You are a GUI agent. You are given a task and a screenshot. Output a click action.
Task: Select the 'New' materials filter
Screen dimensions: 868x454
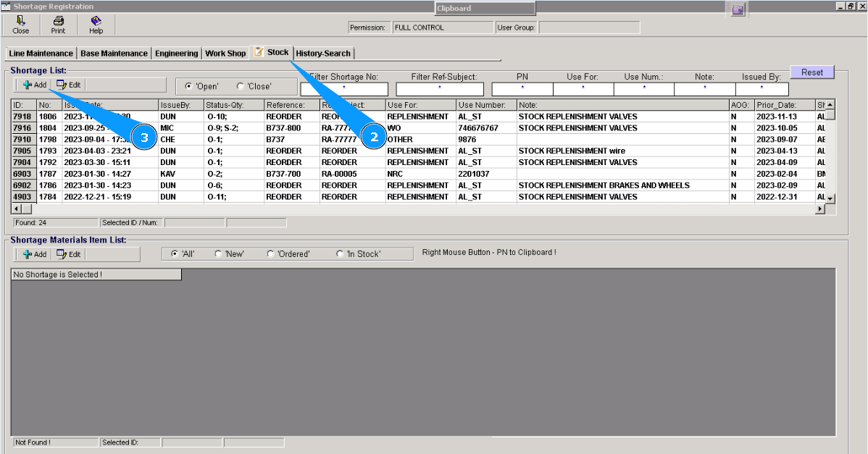tap(218, 254)
